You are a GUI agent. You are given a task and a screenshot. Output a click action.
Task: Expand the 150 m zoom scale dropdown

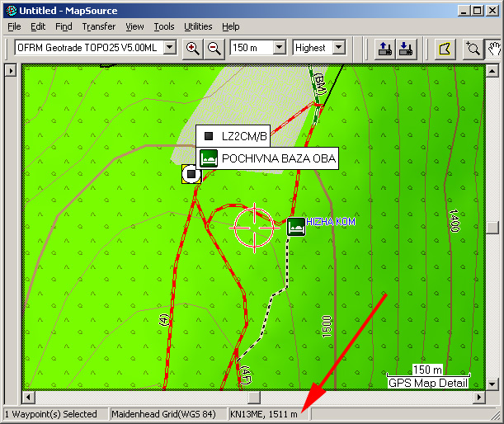[x=280, y=48]
